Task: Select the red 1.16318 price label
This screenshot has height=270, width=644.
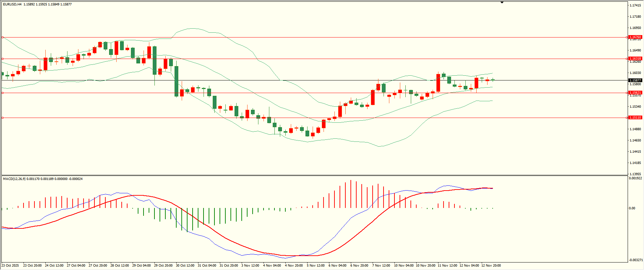Action: (635, 59)
